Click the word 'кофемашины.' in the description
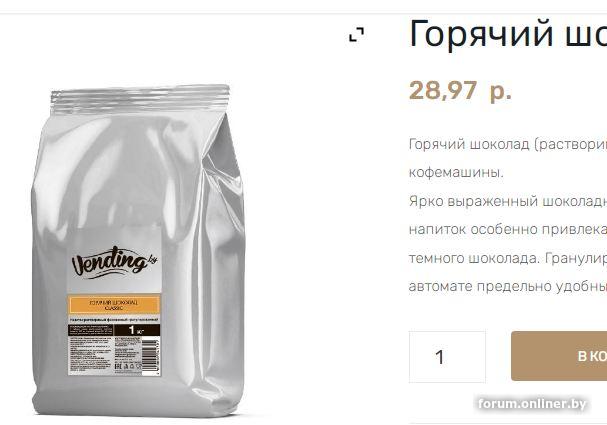The width and height of the screenshot is (607, 425). [x=456, y=173]
